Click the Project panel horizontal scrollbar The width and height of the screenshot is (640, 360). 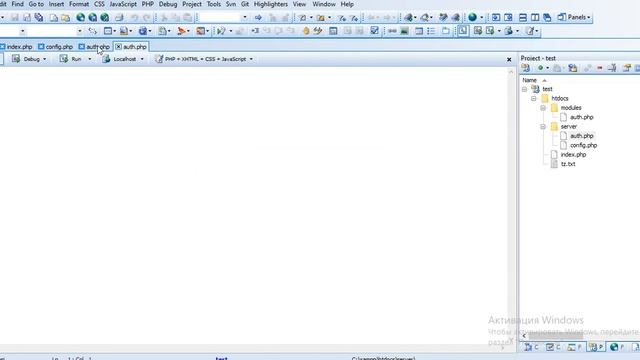555,336
